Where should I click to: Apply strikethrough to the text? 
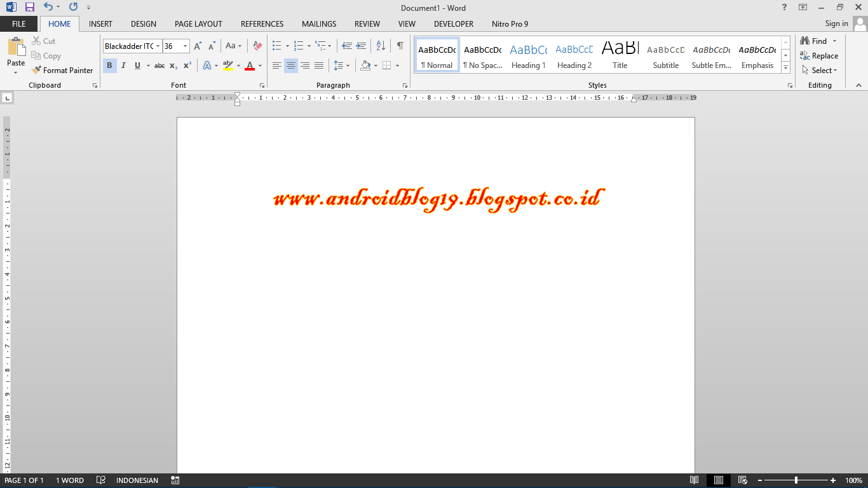click(x=159, y=65)
